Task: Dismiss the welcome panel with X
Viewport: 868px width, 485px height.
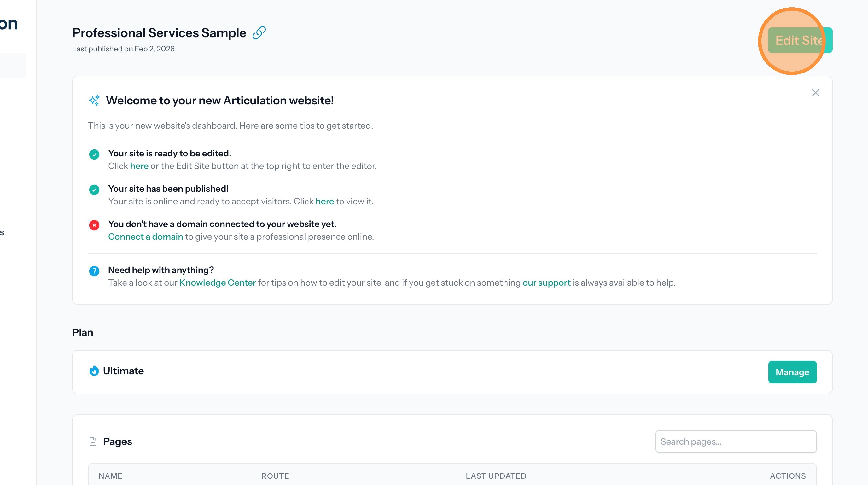Action: click(815, 93)
